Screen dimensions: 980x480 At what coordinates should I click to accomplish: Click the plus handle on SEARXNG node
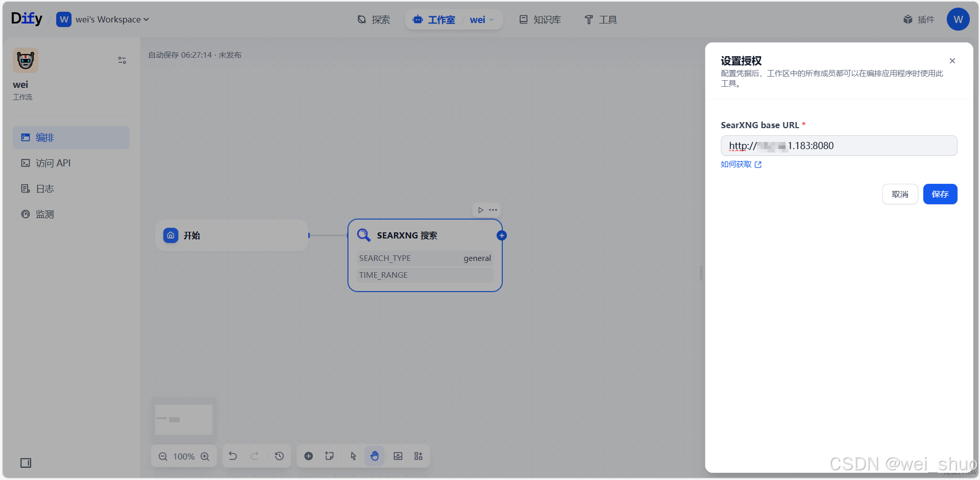click(x=502, y=235)
